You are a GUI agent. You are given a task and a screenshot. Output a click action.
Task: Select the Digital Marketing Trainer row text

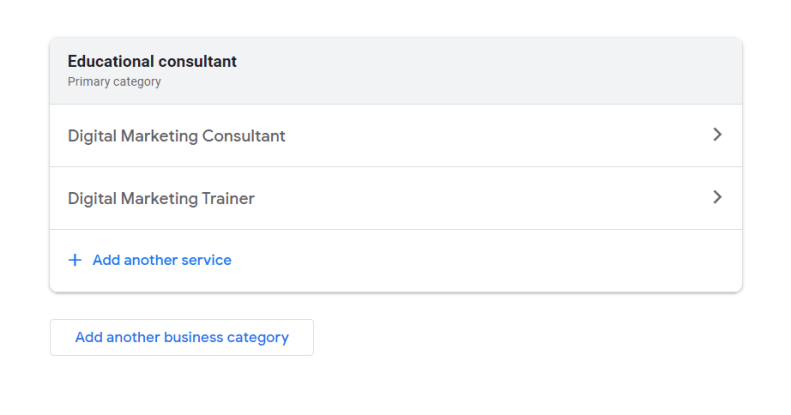point(161,198)
